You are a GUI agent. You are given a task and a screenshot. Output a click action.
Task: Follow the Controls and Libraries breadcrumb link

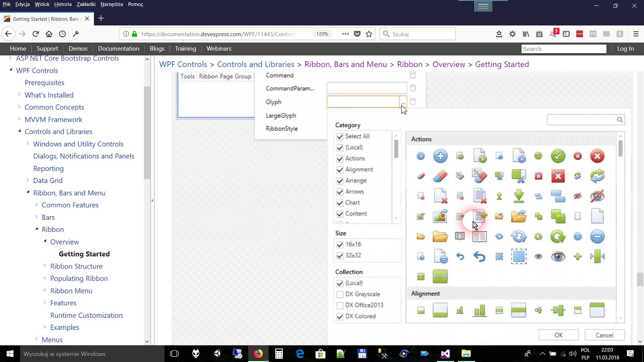[x=256, y=64]
